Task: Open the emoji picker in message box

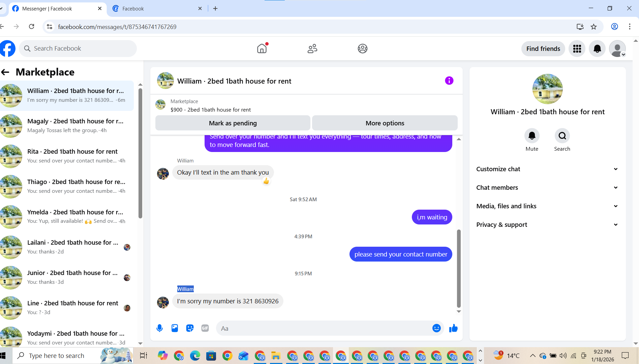Action: pos(436,328)
